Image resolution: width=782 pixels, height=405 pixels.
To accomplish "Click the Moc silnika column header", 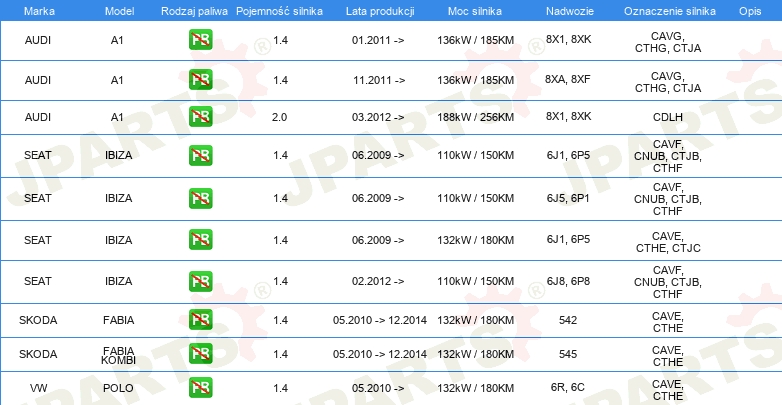I will click(x=475, y=11).
